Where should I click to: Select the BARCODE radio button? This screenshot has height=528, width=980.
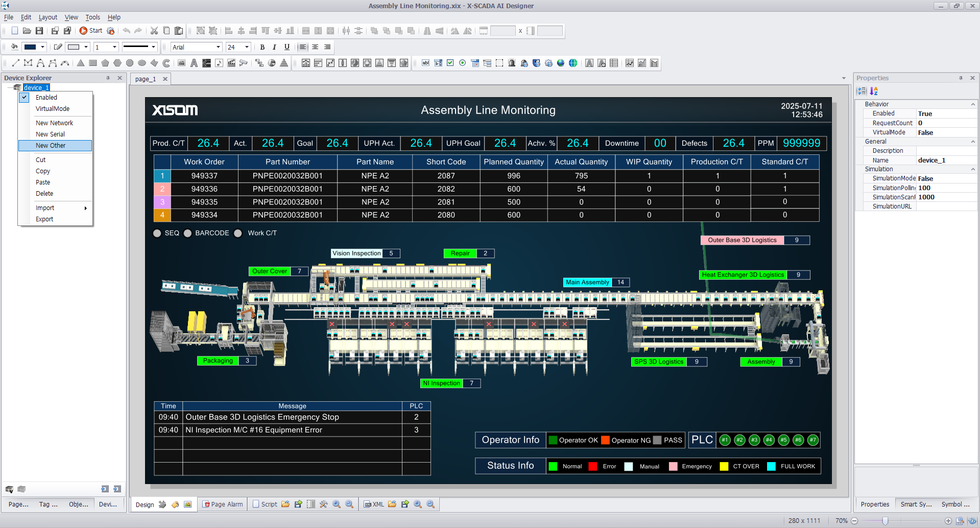[x=187, y=233]
